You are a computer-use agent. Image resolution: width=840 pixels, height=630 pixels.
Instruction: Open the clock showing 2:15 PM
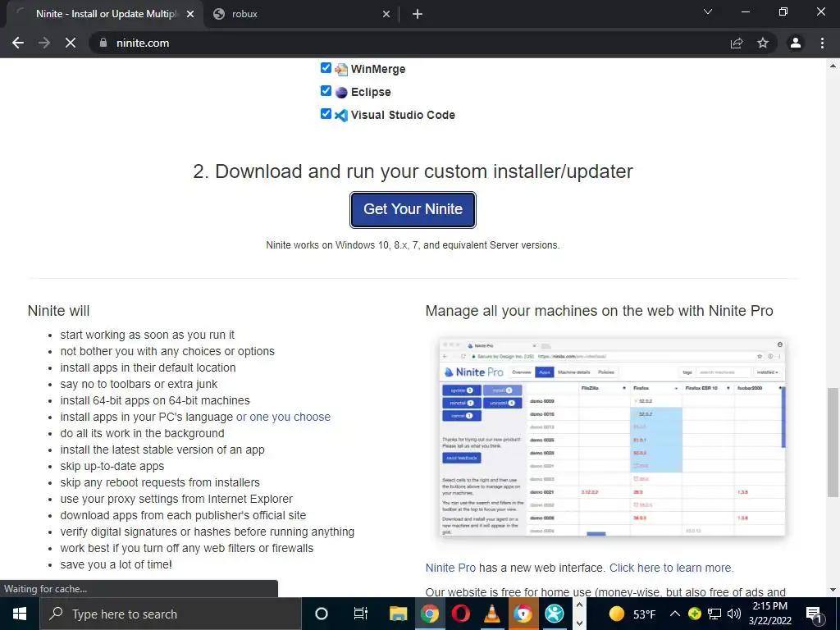(x=769, y=614)
